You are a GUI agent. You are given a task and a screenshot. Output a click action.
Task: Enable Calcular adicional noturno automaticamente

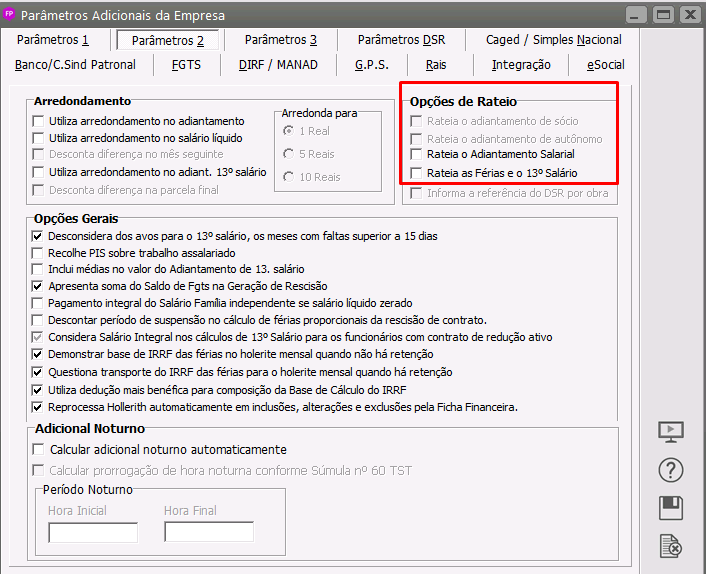39,450
